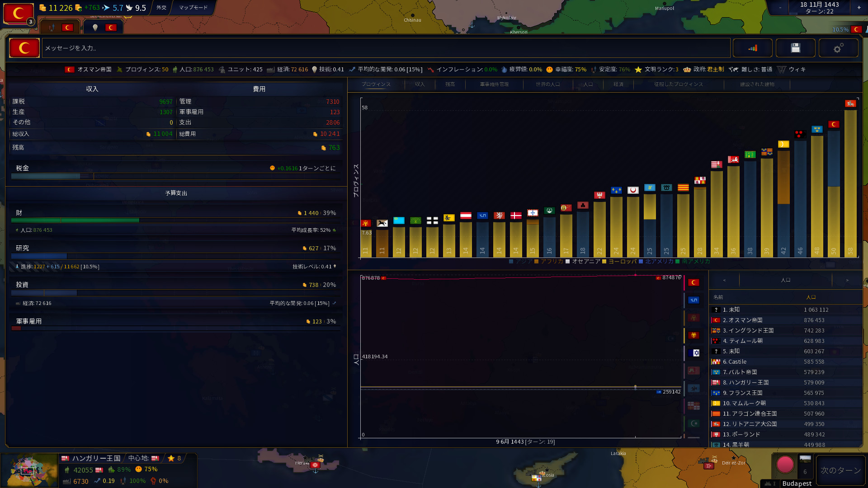Click the lightbulb technology icon tab
The height and width of the screenshot is (488, 868).
coord(95,28)
